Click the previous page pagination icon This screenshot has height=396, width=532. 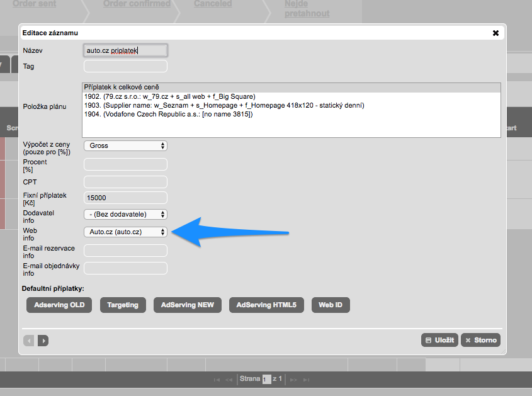229,380
